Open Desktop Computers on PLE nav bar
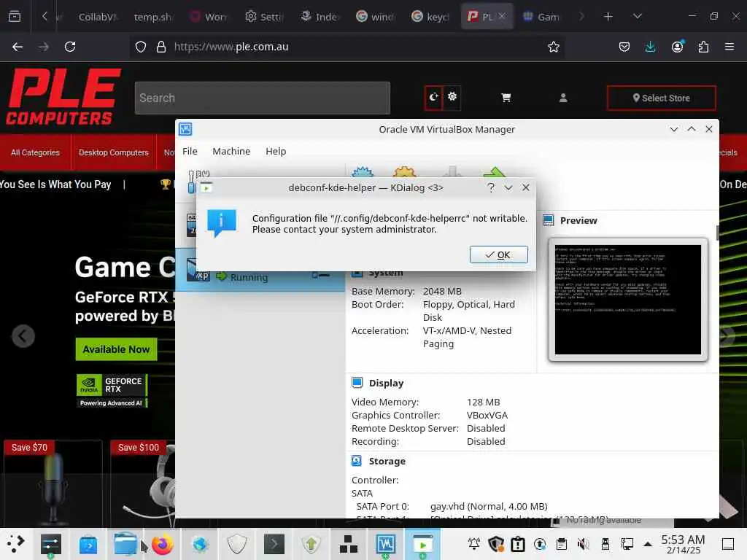Viewport: 747px width, 560px height. [113, 152]
